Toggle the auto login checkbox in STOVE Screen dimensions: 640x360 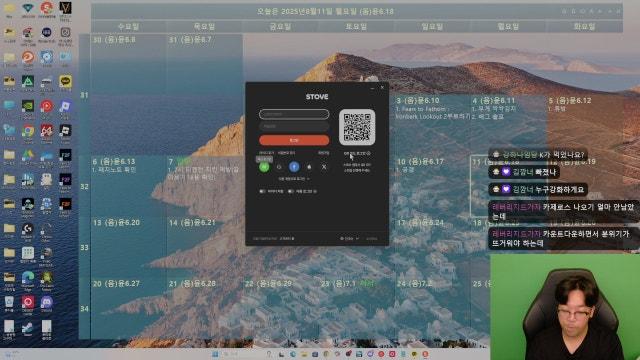302,191
